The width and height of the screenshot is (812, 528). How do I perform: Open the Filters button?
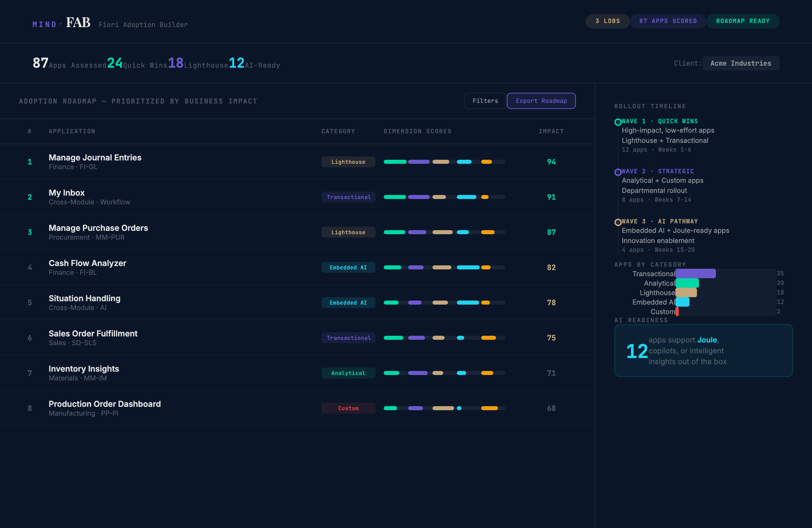pos(485,101)
